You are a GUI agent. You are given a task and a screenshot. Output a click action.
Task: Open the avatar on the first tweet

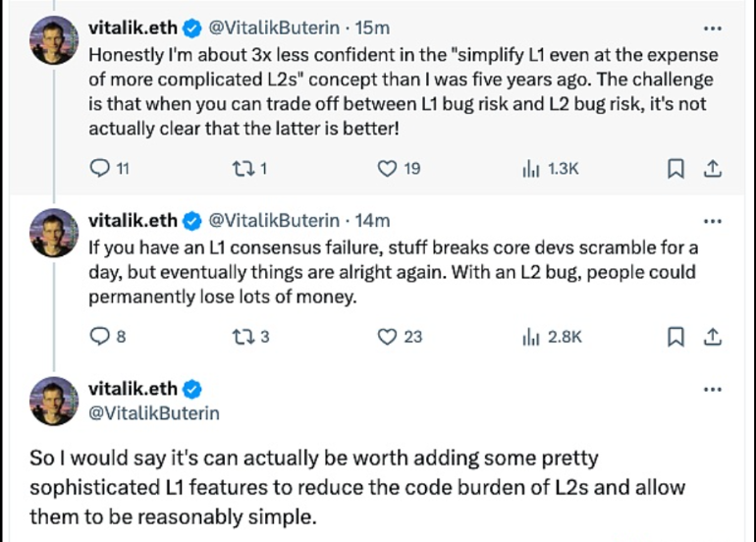(55, 40)
